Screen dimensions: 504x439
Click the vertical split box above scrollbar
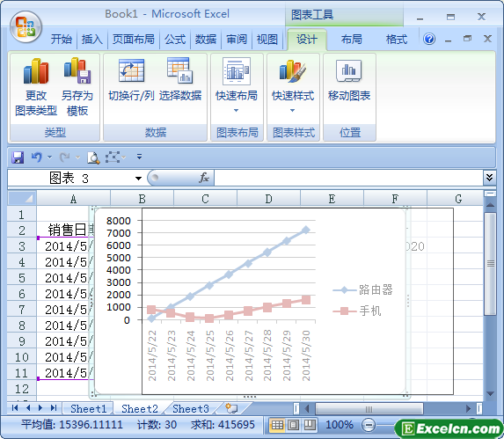click(x=490, y=194)
